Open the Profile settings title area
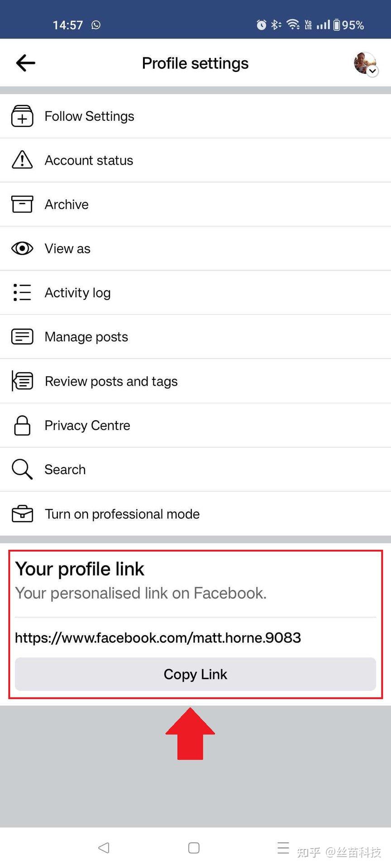The image size is (391, 868). pyautogui.click(x=195, y=63)
